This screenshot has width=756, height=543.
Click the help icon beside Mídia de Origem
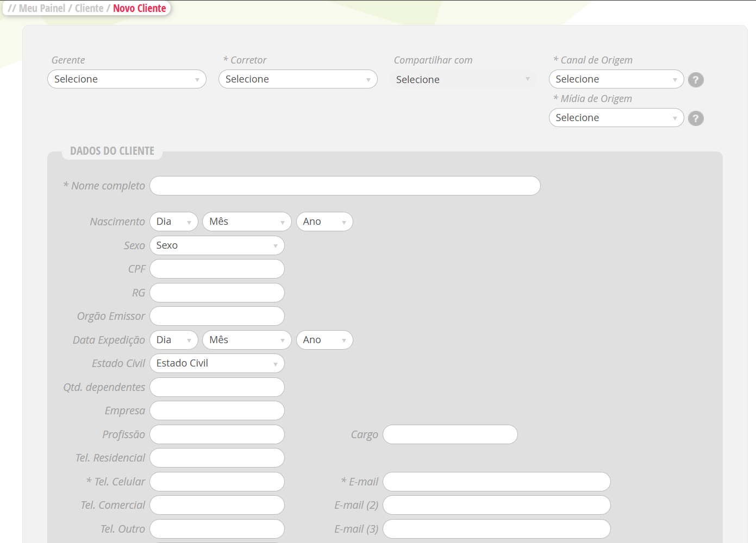click(696, 118)
